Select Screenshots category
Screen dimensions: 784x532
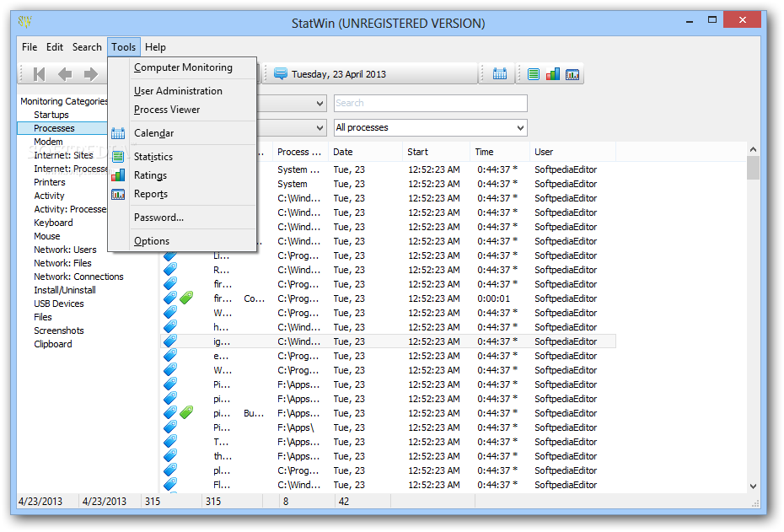click(59, 330)
